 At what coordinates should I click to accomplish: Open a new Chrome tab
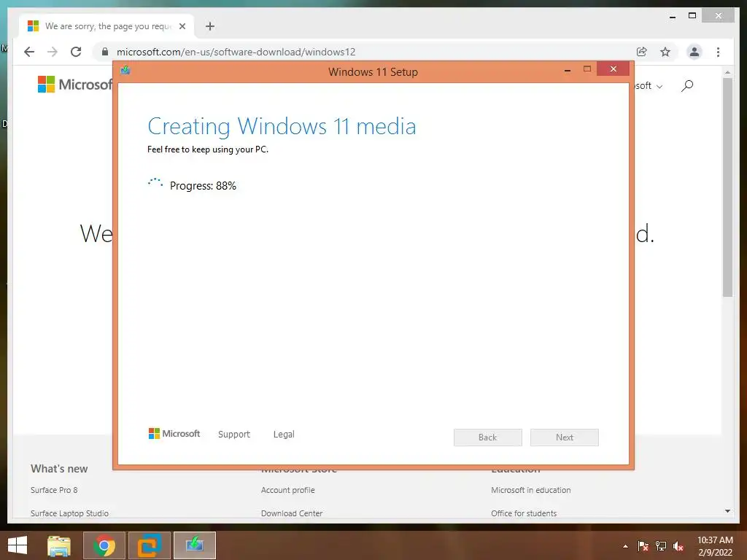(210, 26)
